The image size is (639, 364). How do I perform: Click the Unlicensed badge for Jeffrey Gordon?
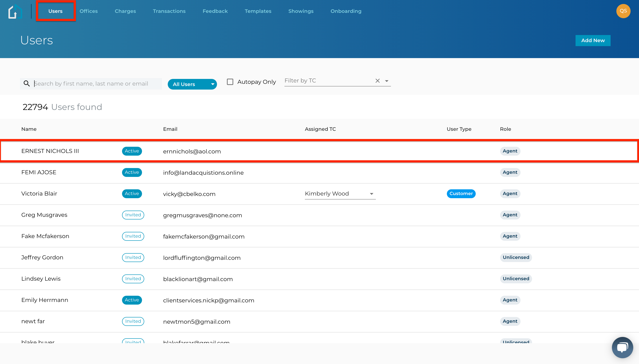click(x=516, y=258)
